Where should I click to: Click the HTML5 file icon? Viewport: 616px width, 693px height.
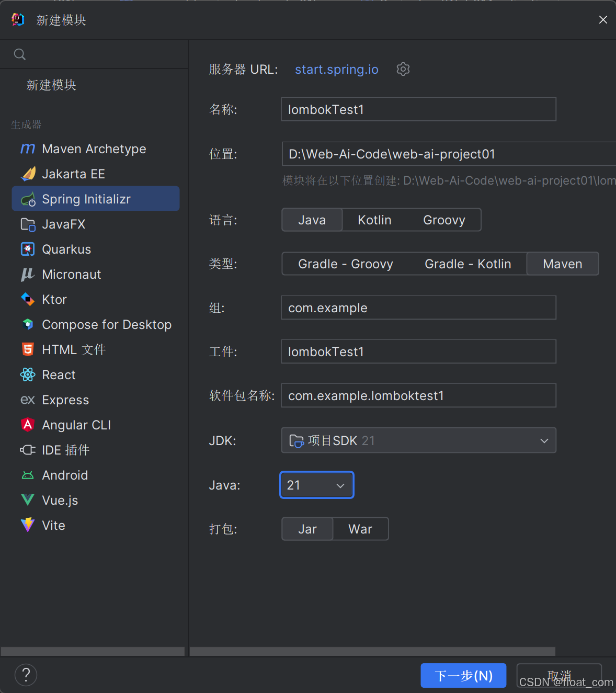click(x=28, y=349)
